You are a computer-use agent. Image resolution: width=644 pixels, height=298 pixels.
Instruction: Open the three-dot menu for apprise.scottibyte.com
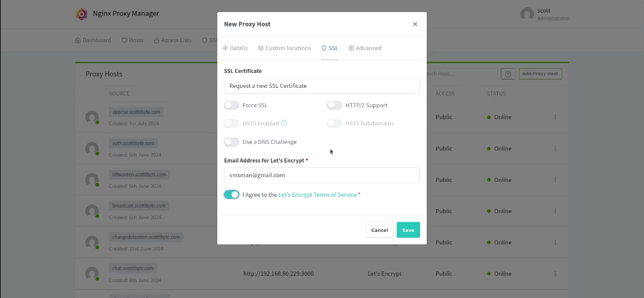pyautogui.click(x=555, y=117)
